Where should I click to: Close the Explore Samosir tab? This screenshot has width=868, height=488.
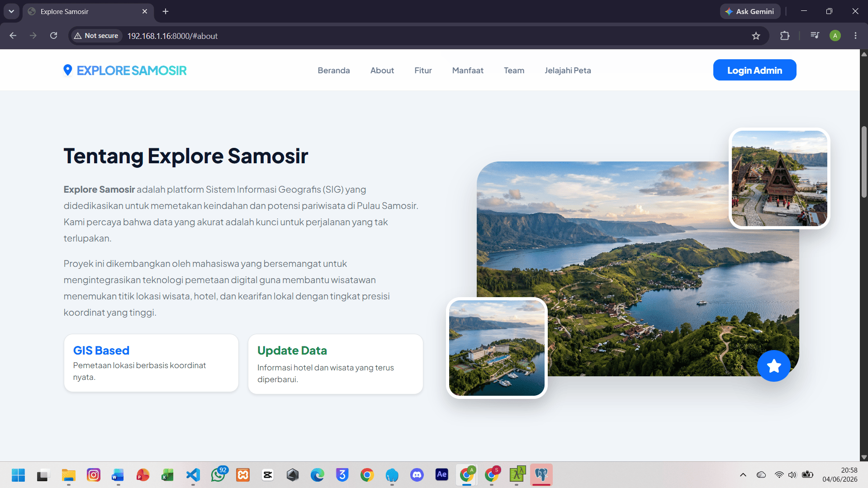tap(145, 11)
